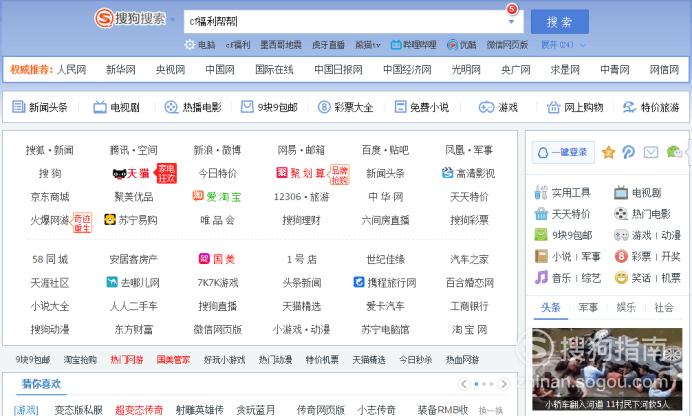This screenshot has height=416, width=692.
Task: Open the 新华网 link
Action: point(120,70)
